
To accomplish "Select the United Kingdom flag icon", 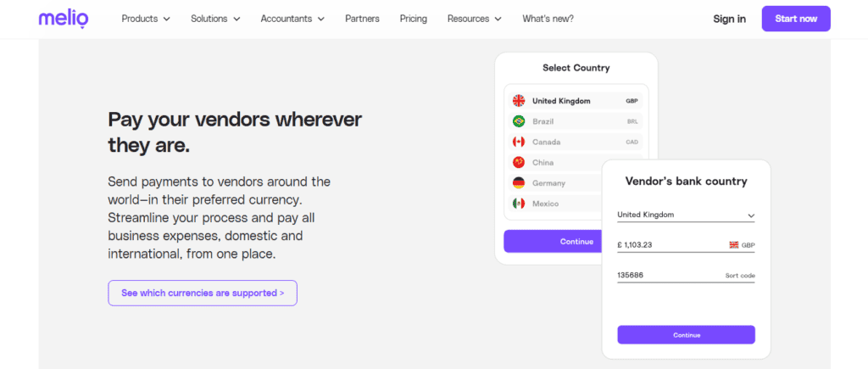I will tap(519, 101).
